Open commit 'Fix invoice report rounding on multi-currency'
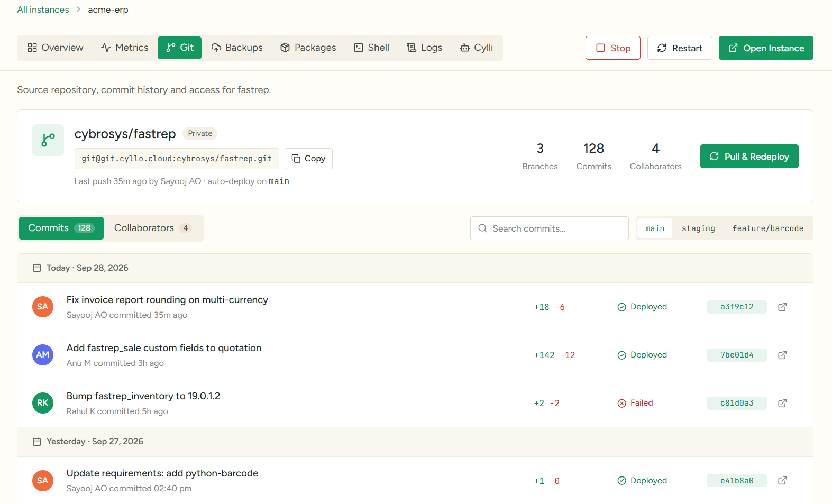The width and height of the screenshot is (832, 504). (167, 300)
